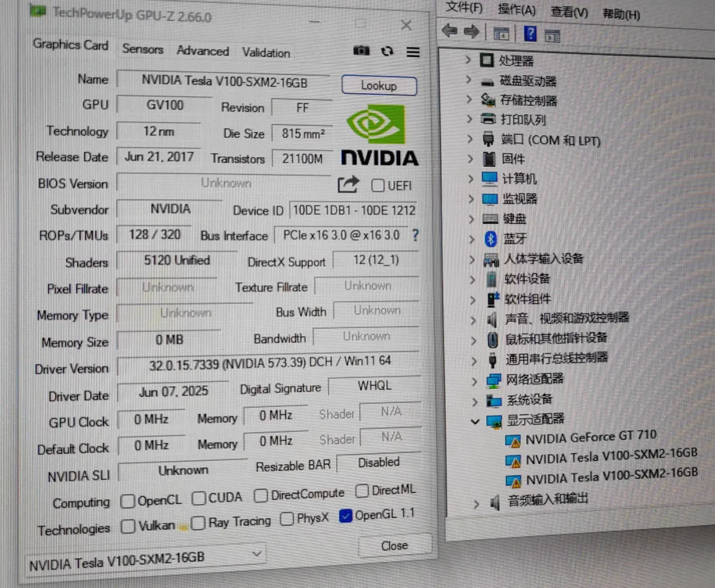The width and height of the screenshot is (715, 588).
Task: Toggle the DirectCompute checkbox
Action: 261,496
